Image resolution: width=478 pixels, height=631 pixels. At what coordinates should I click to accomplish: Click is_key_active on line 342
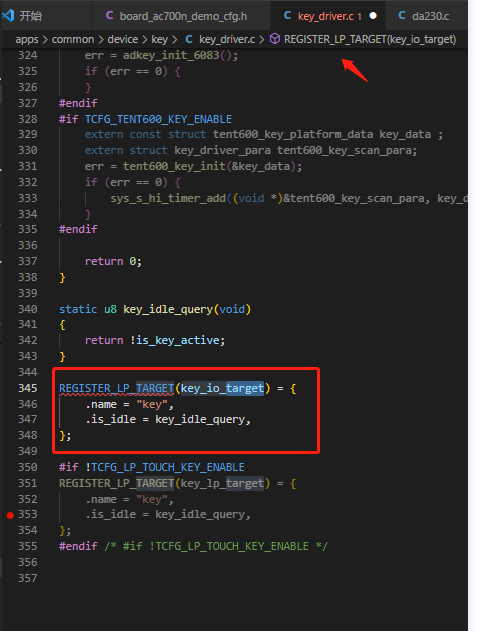click(x=178, y=340)
